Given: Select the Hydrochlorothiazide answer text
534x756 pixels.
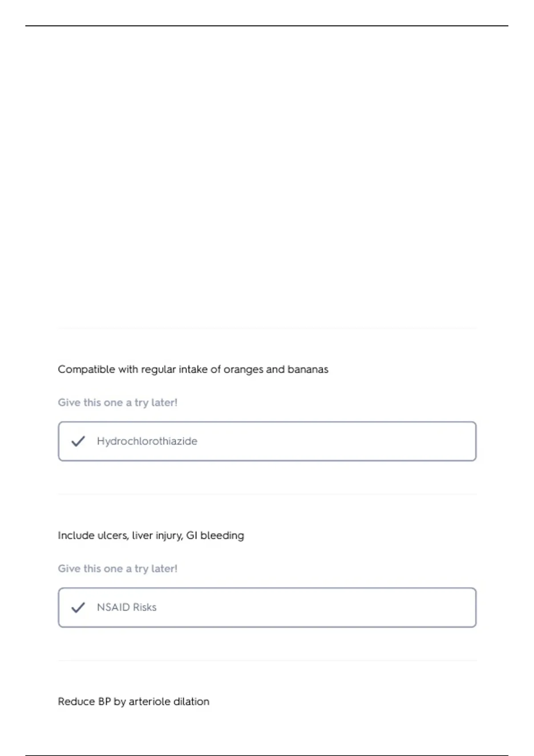Looking at the screenshot, I should (x=147, y=441).
